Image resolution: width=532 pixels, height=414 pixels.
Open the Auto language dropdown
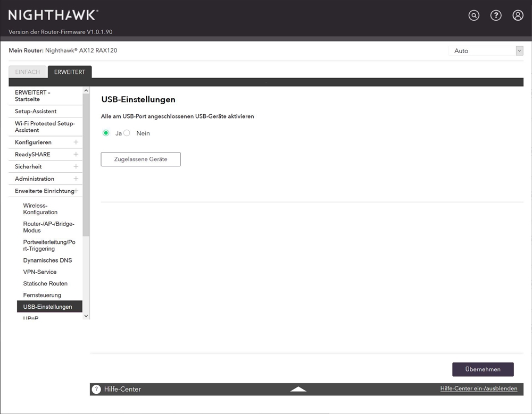486,51
